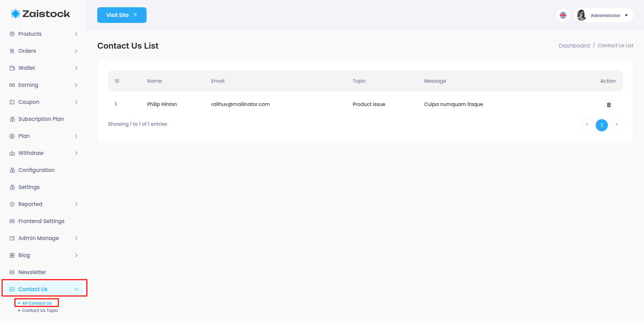Click the Topic column header
The image size is (644, 321).
[x=359, y=81]
